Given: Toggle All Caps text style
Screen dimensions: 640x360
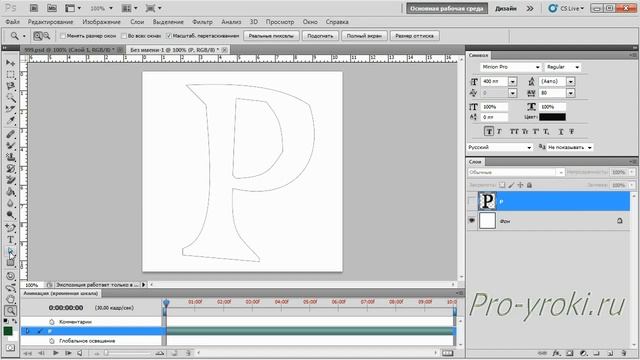Looking at the screenshot, I should click(514, 131).
